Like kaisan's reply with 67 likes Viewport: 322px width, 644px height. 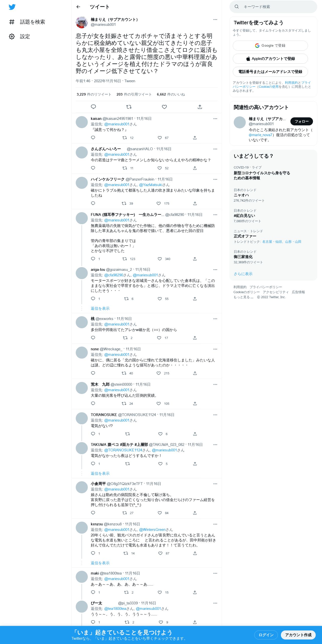tap(160, 138)
